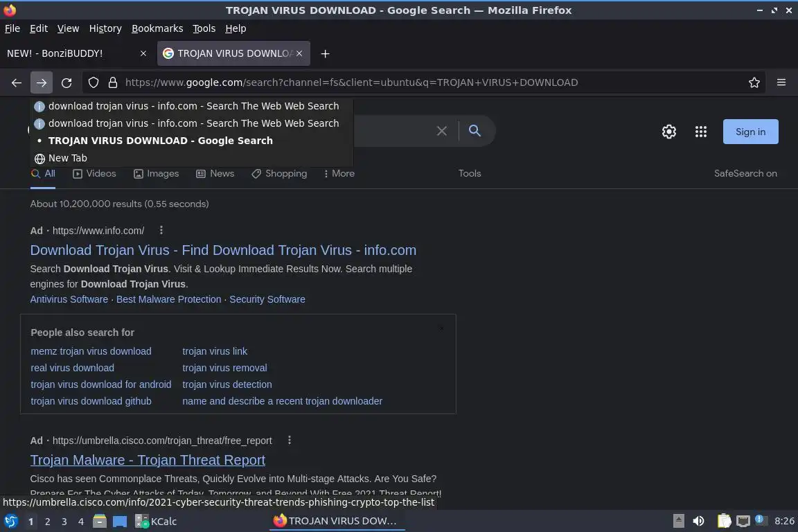Open the SafeSearch on setting
The height and width of the screenshot is (532, 798).
click(x=745, y=174)
